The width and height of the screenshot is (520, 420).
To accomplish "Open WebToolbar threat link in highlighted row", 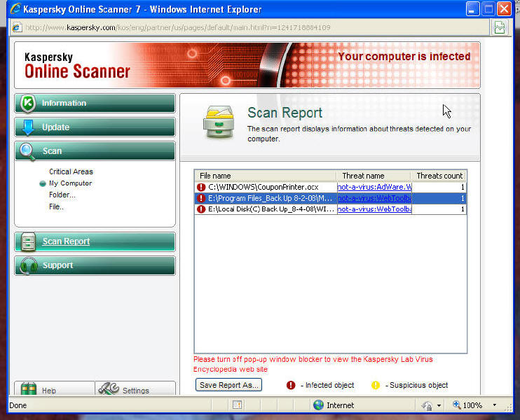I will click(374, 198).
